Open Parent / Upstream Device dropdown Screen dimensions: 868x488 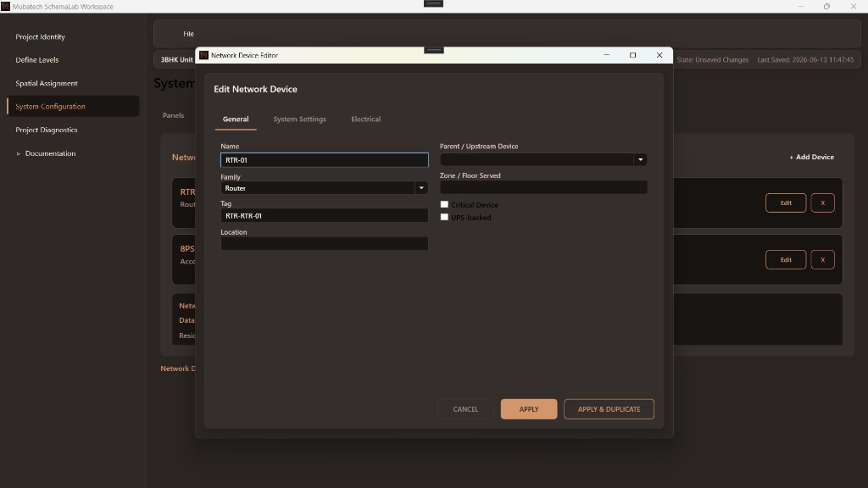641,159
